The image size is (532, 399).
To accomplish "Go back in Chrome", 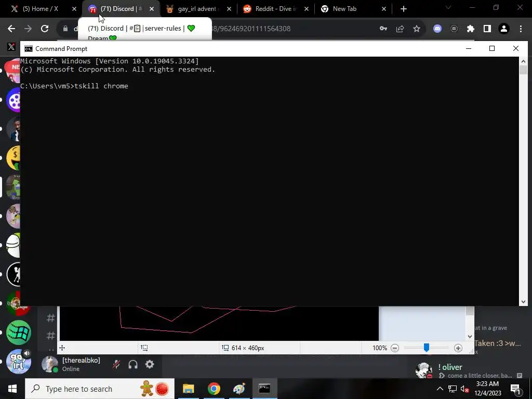I will click(x=11, y=29).
